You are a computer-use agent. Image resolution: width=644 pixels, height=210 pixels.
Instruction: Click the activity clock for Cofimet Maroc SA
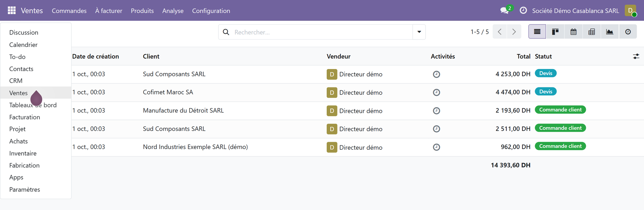pyautogui.click(x=436, y=92)
